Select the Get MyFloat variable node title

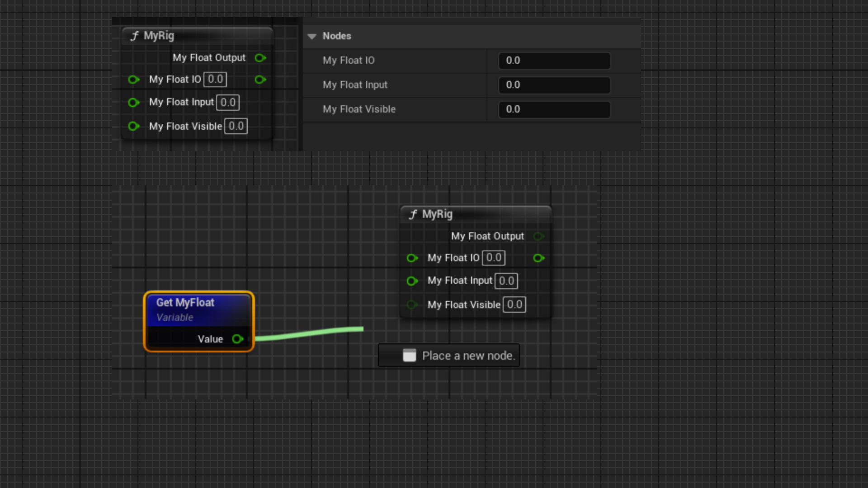tap(185, 303)
